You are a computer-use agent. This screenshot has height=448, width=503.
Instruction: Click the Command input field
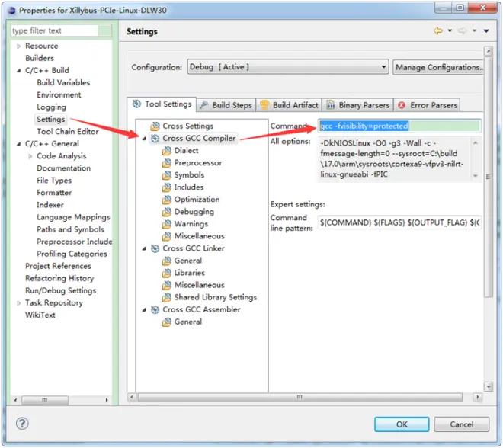coord(399,126)
